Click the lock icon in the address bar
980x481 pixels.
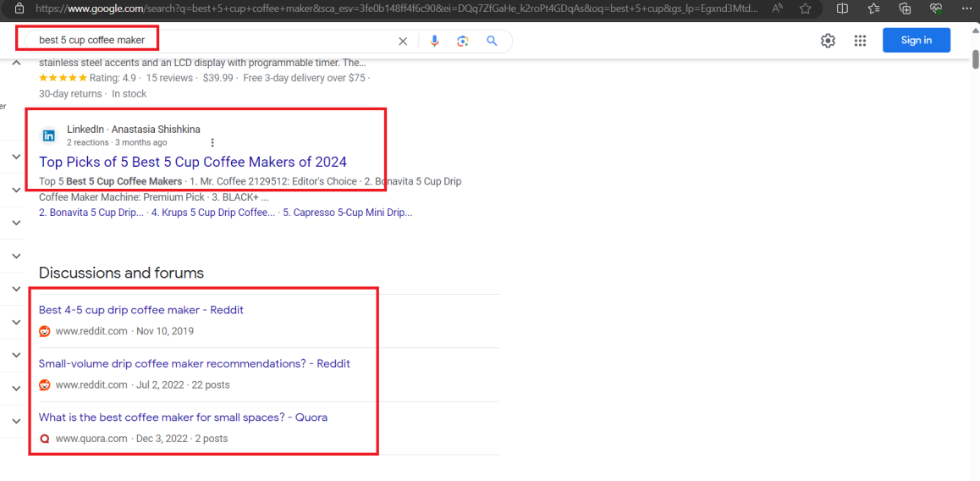(x=19, y=8)
